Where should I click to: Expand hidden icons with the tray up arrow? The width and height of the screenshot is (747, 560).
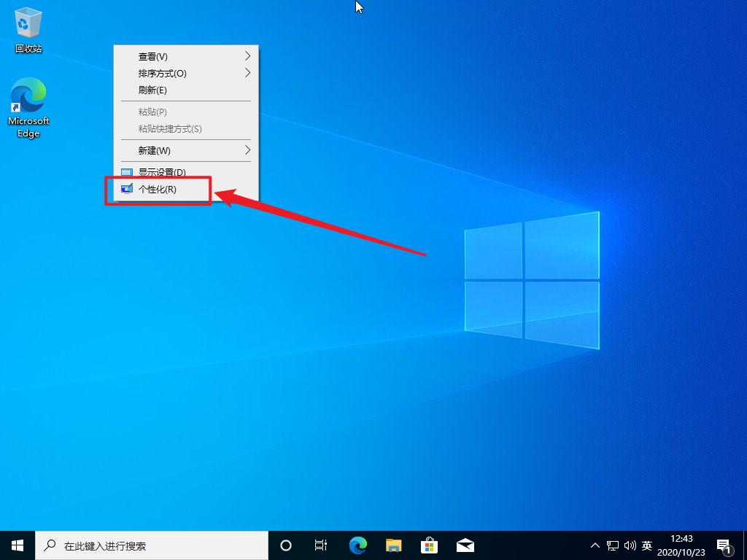click(595, 545)
